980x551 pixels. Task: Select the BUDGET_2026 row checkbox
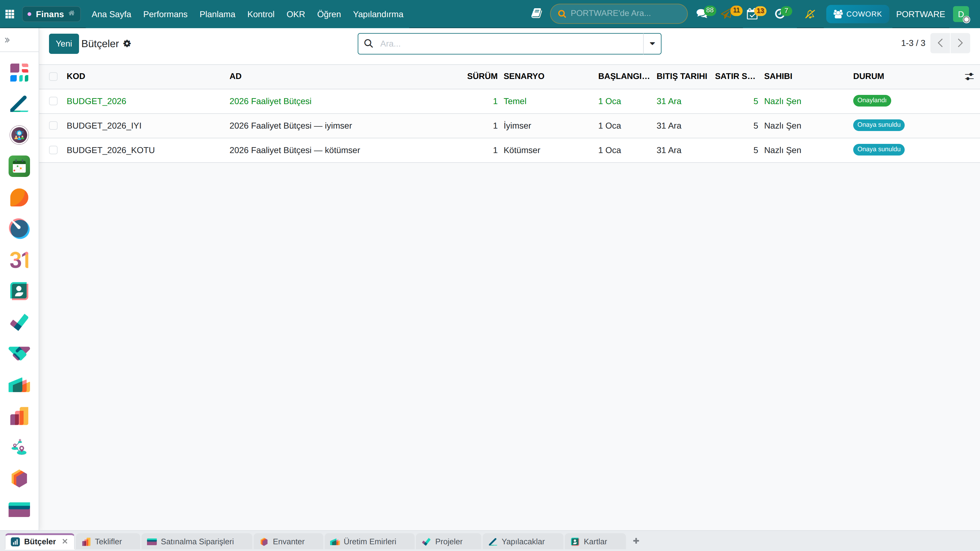(53, 101)
